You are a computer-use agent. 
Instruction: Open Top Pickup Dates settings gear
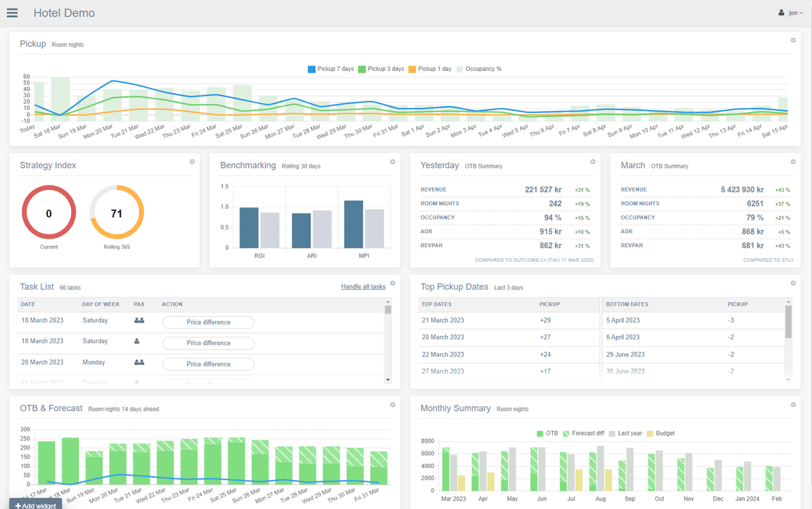[x=793, y=283]
